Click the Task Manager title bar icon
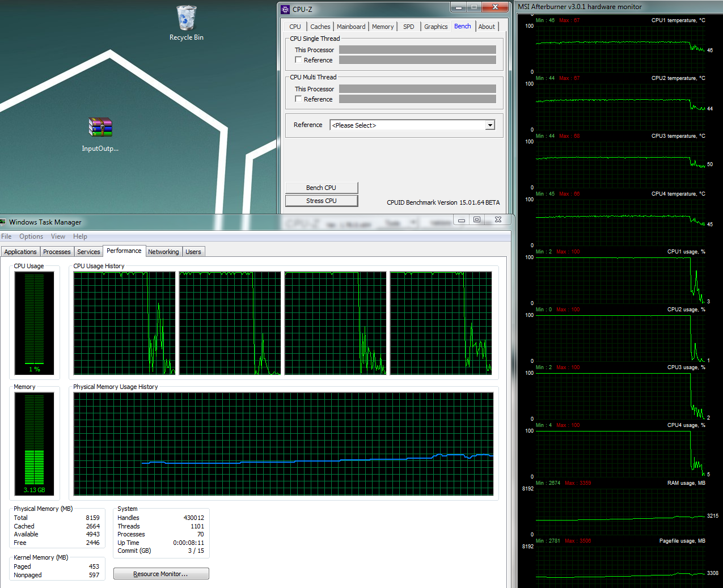This screenshot has height=588, width=723. coord(3,222)
